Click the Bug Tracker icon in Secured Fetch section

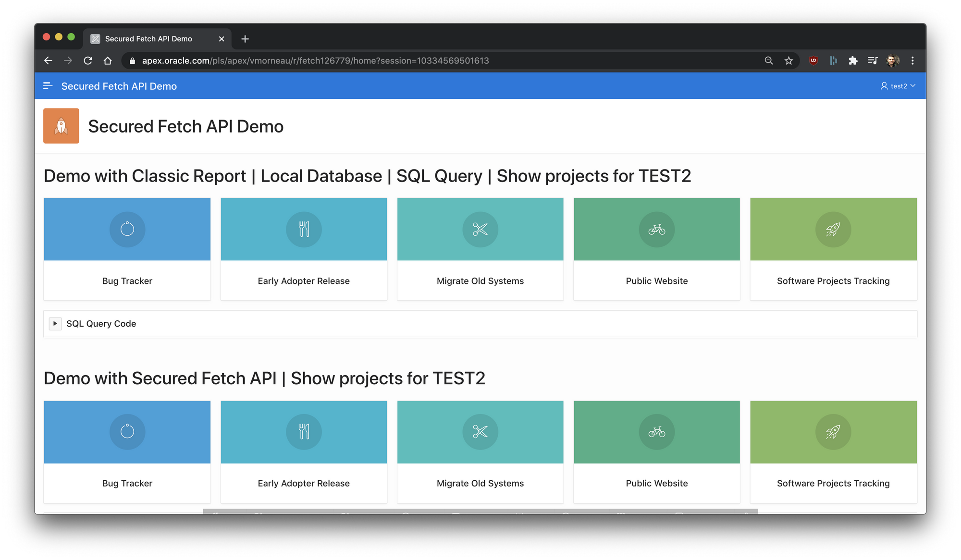tap(127, 432)
